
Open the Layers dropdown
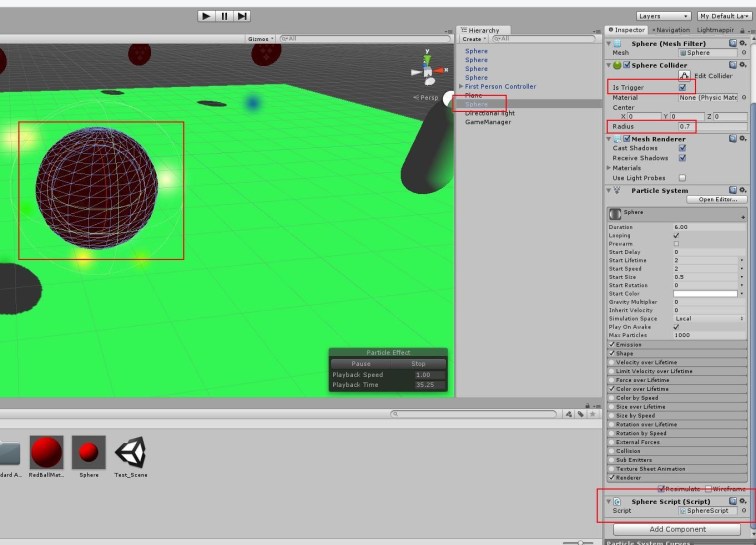663,16
